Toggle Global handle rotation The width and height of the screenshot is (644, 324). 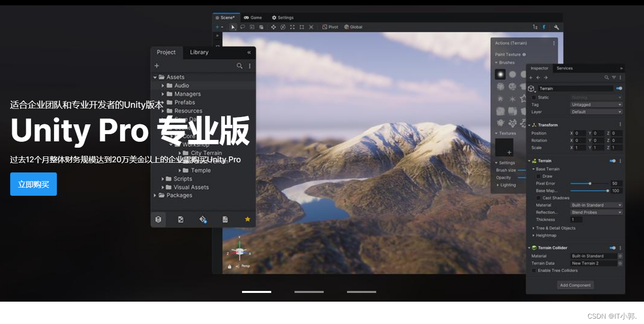(x=353, y=27)
